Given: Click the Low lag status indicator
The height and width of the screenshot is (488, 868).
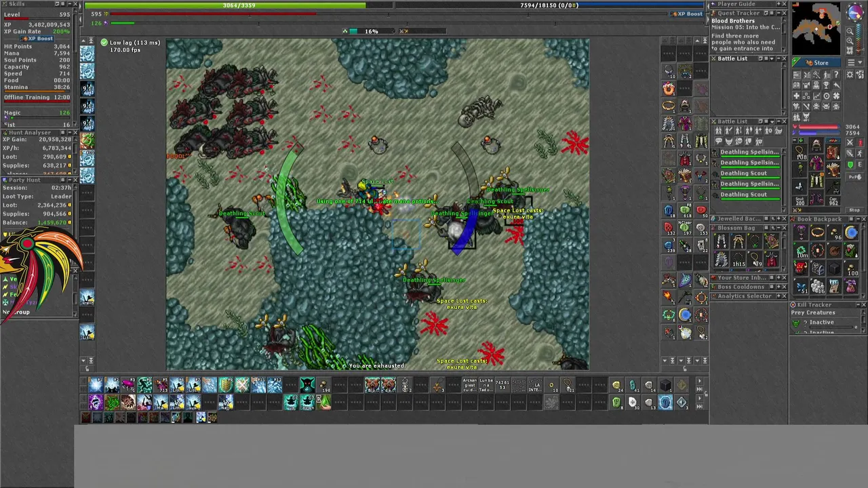Looking at the screenshot, I should [x=131, y=43].
